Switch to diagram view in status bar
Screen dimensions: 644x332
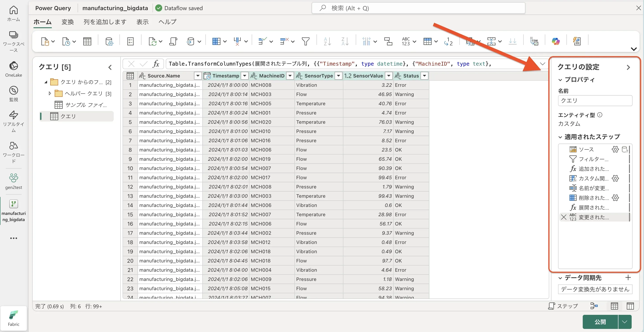(594, 306)
